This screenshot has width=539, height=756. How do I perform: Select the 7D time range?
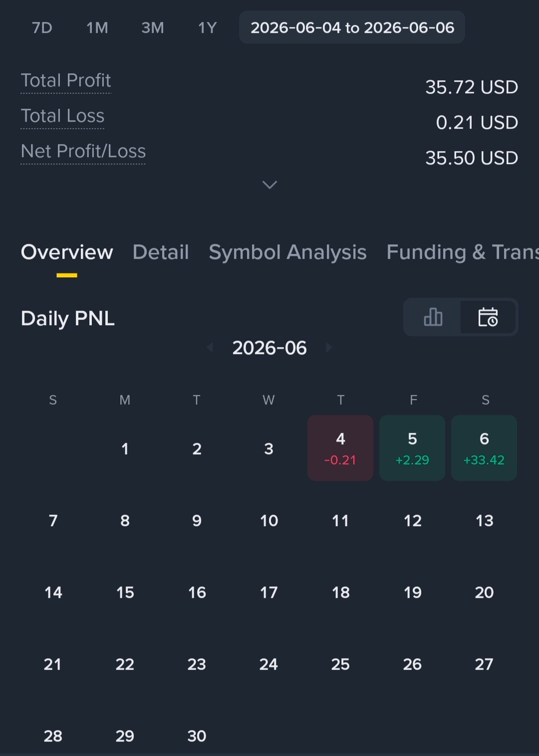[42, 27]
